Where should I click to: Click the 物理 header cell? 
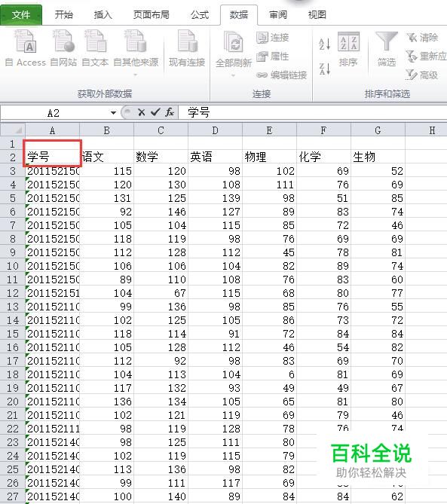coord(270,157)
